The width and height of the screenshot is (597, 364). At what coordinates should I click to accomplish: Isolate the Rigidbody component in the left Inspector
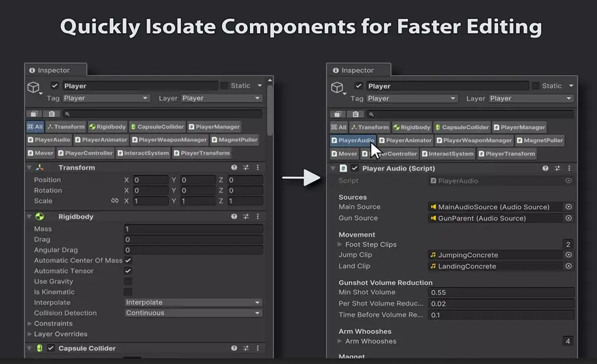(x=107, y=127)
